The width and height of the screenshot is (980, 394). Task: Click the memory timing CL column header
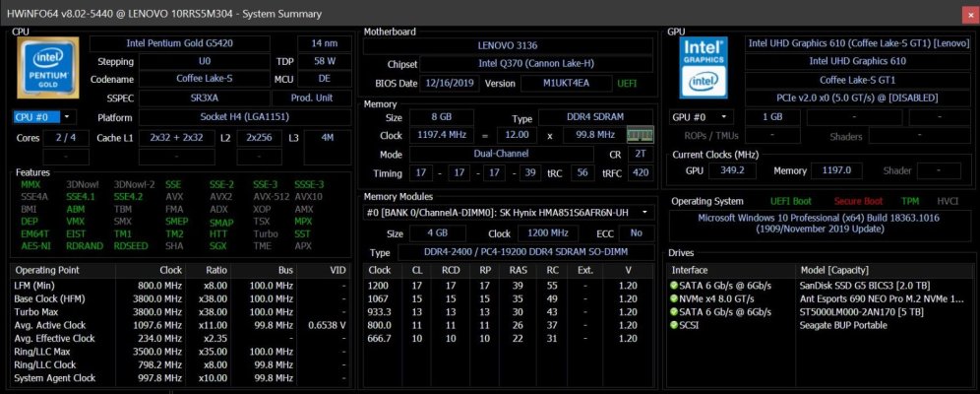click(417, 270)
